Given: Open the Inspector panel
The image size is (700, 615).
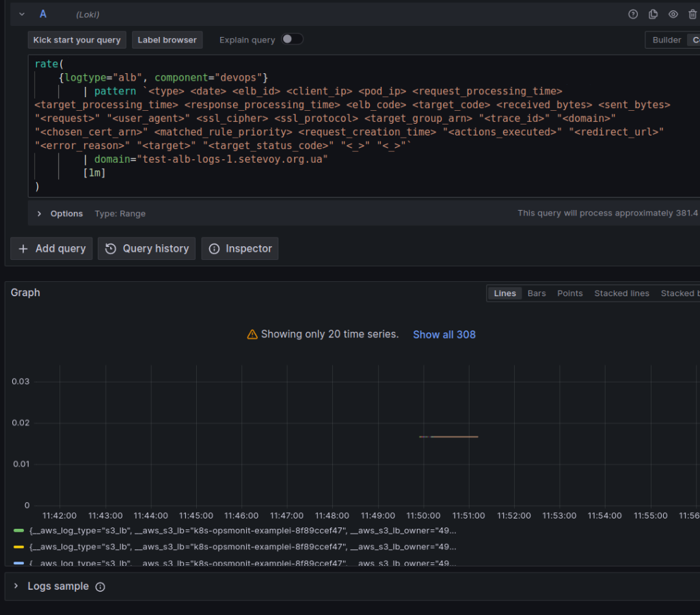Looking at the screenshot, I should 239,248.
